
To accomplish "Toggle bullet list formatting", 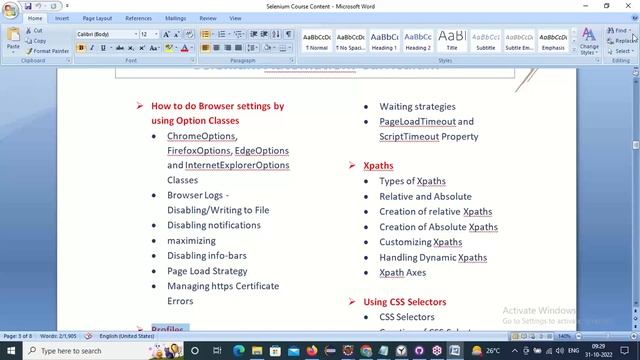I will pos(205,34).
